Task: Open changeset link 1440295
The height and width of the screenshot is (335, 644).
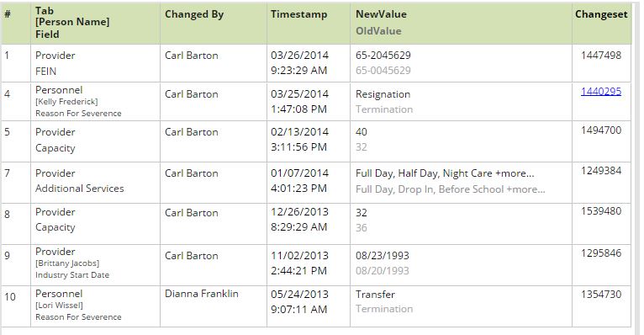Action: tap(601, 91)
